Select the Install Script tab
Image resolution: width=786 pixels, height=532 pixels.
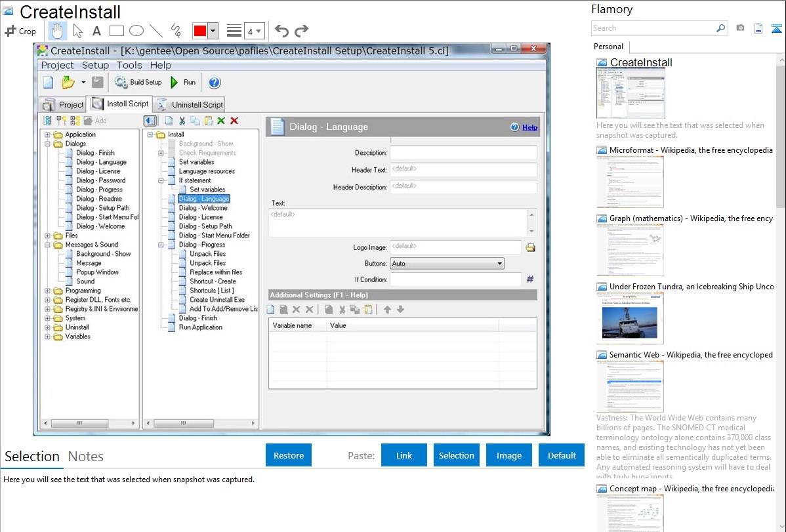pyautogui.click(x=119, y=104)
